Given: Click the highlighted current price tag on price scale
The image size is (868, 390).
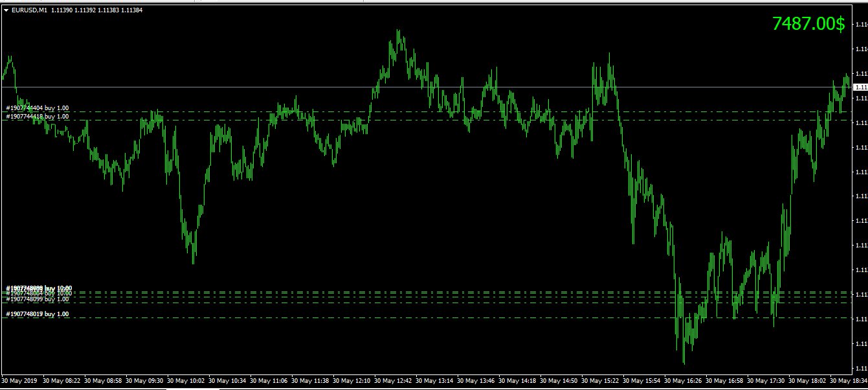Looking at the screenshot, I should [x=861, y=87].
